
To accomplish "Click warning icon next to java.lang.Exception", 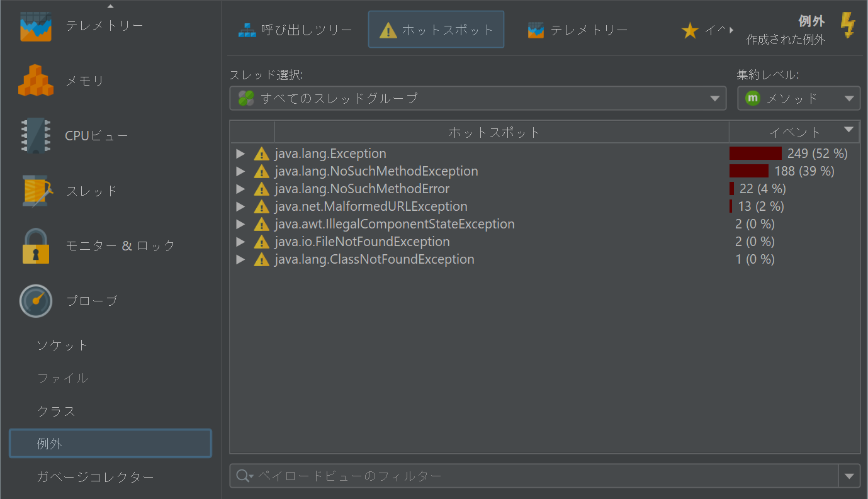I will pyautogui.click(x=261, y=154).
